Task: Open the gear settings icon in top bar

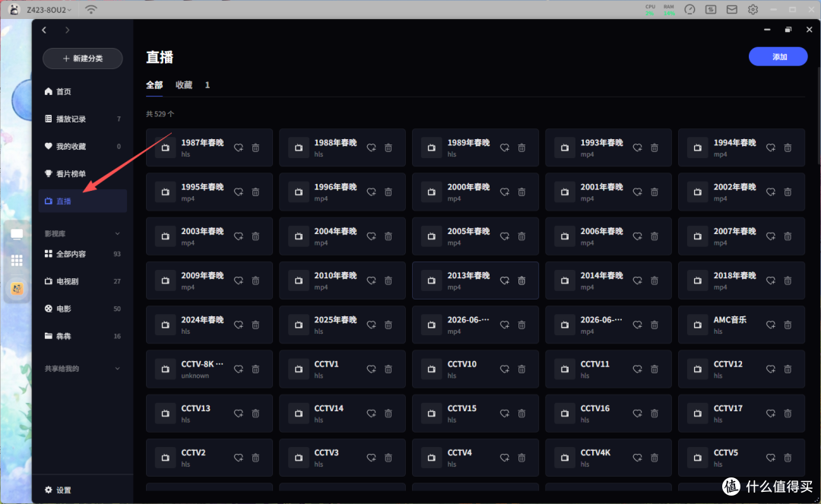Action: (x=753, y=9)
